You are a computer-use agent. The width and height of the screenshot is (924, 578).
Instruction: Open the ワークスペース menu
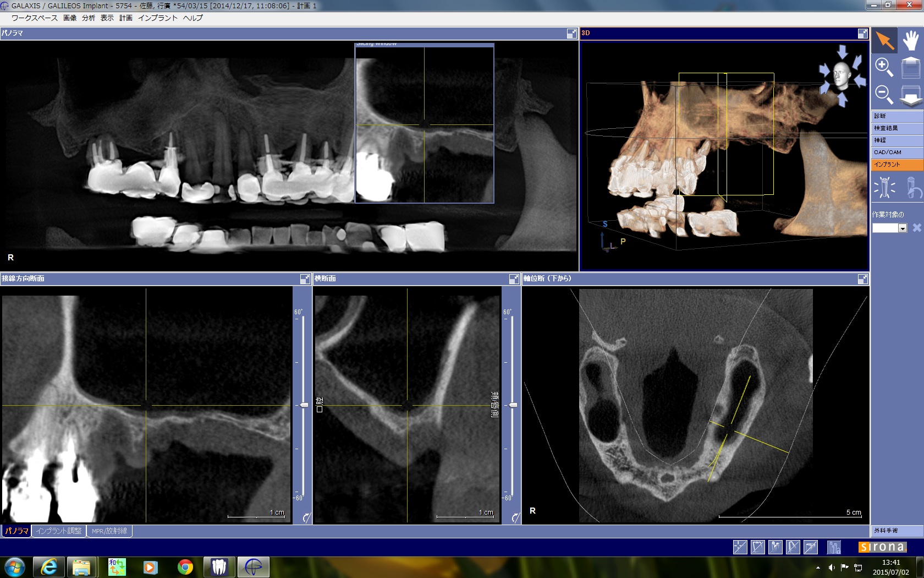tap(34, 18)
